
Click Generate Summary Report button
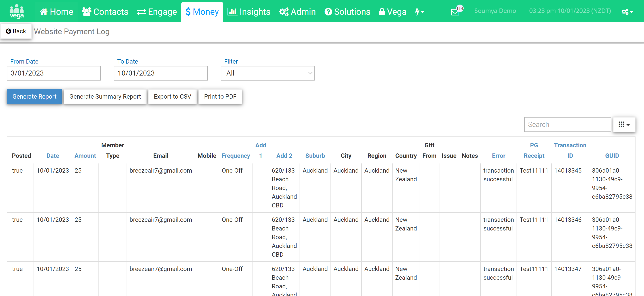[105, 97]
